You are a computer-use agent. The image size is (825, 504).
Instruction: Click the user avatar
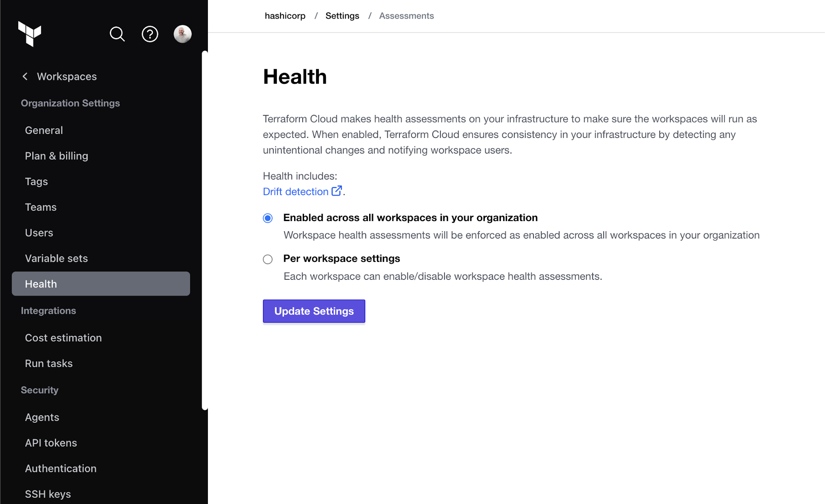[x=182, y=34]
